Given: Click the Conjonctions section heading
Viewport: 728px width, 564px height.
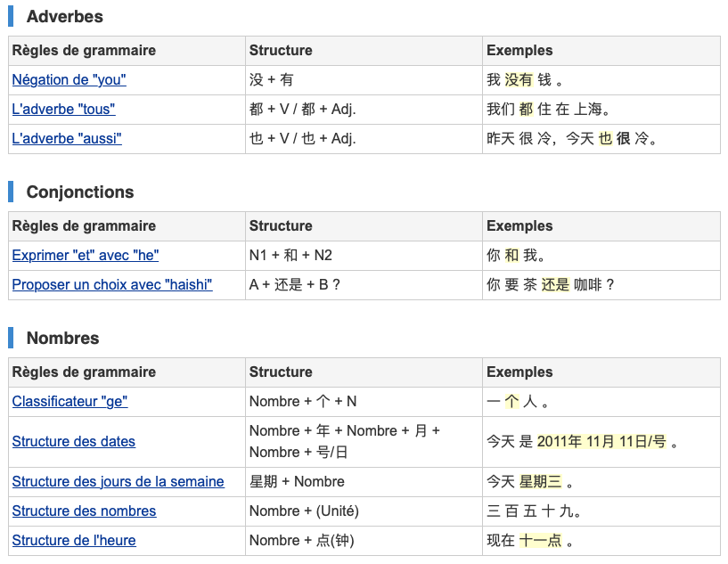Looking at the screenshot, I should (79, 192).
